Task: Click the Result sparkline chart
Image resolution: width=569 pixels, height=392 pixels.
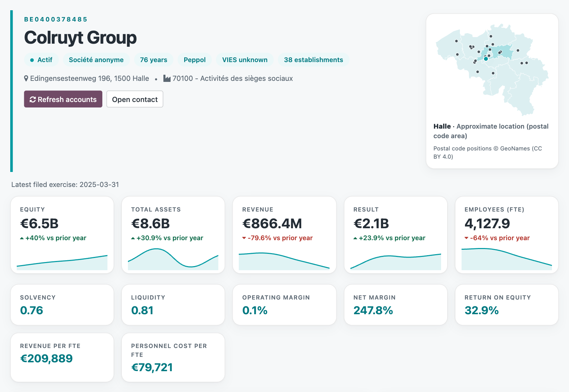Action: (396, 262)
